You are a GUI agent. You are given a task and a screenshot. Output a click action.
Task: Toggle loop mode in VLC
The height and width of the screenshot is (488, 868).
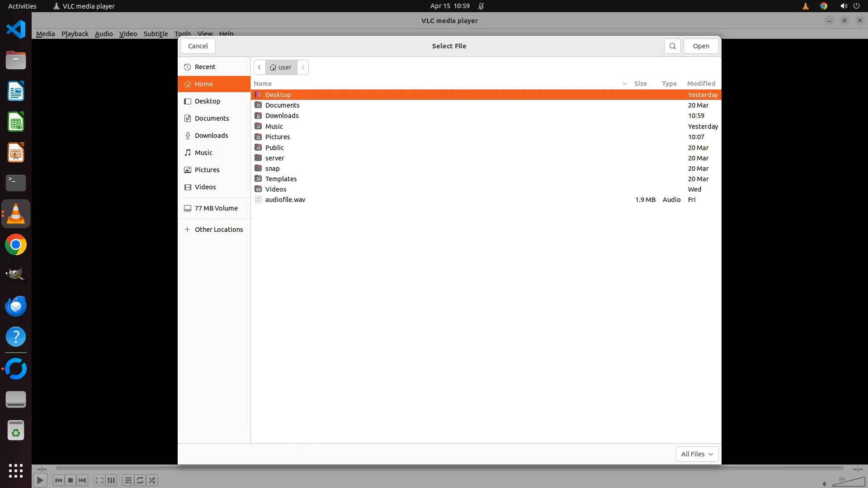tap(140, 480)
